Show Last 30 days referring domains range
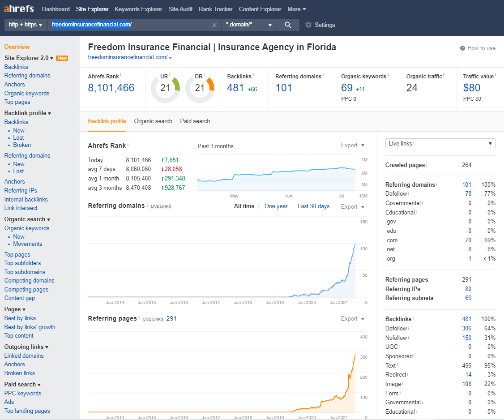 (x=314, y=206)
